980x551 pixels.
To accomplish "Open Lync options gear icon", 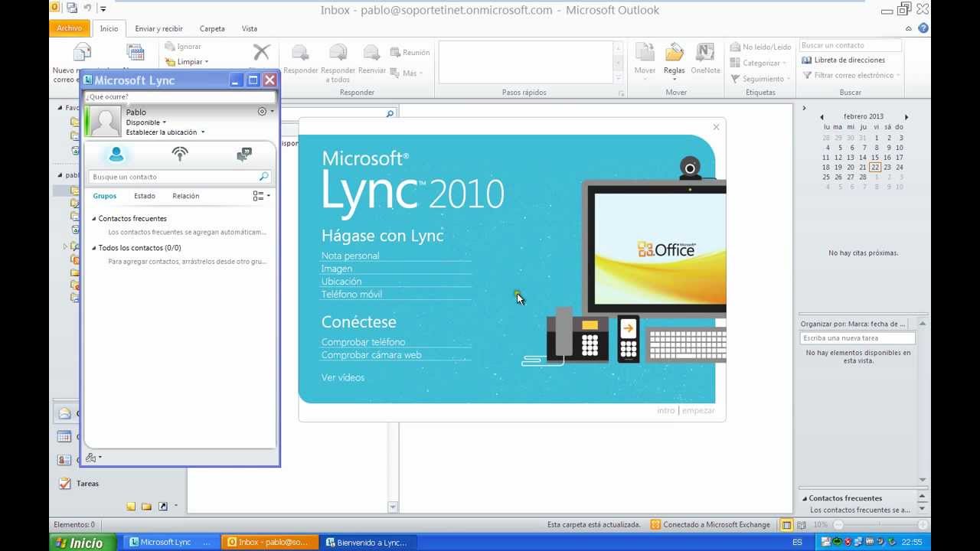I will point(263,112).
